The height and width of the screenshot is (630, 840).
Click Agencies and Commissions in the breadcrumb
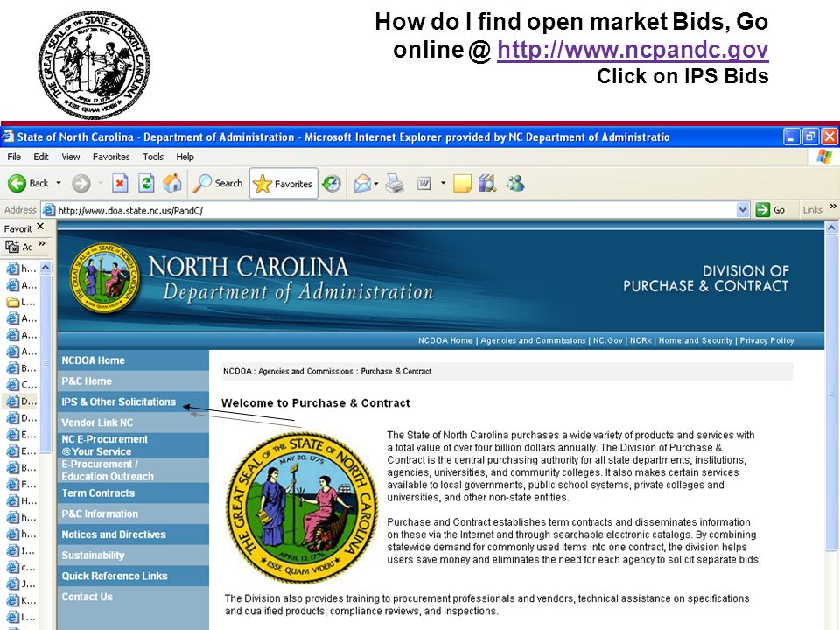(x=305, y=371)
